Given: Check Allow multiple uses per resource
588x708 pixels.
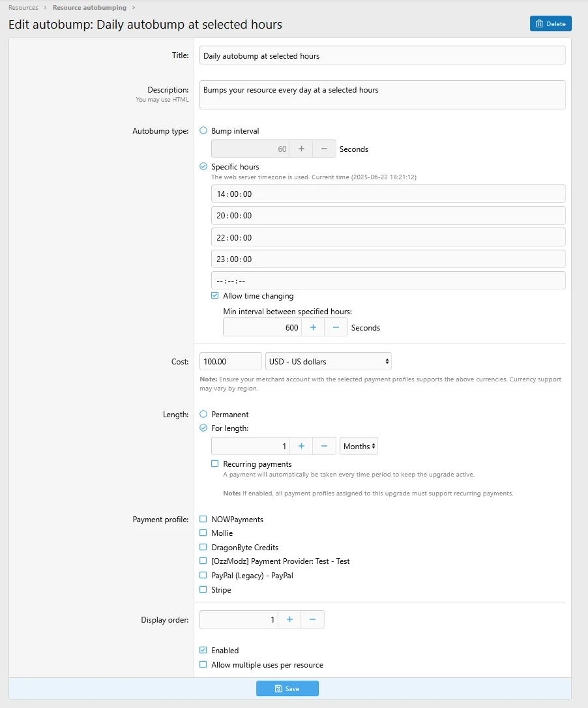Looking at the screenshot, I should click(x=203, y=665).
